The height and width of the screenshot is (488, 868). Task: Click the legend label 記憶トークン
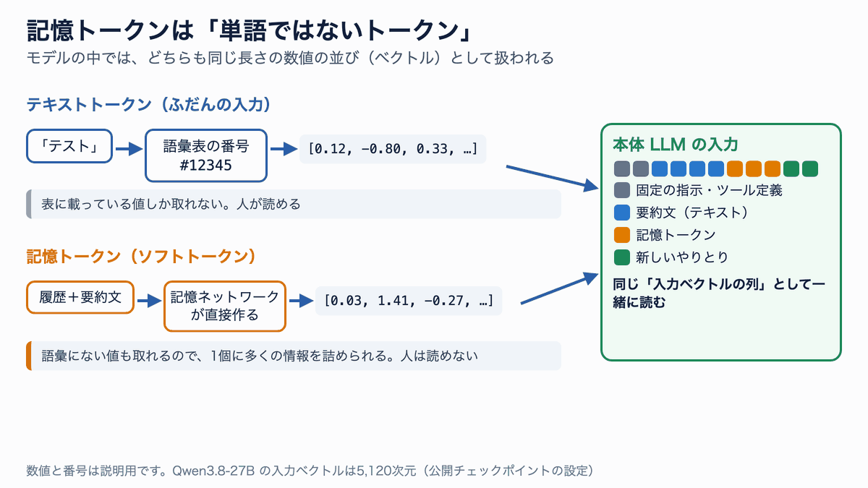tap(676, 235)
